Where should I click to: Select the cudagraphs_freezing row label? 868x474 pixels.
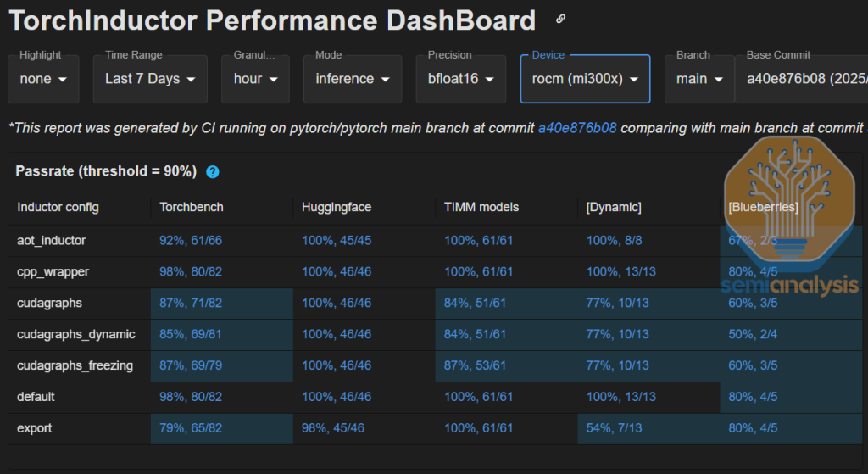coord(75,365)
